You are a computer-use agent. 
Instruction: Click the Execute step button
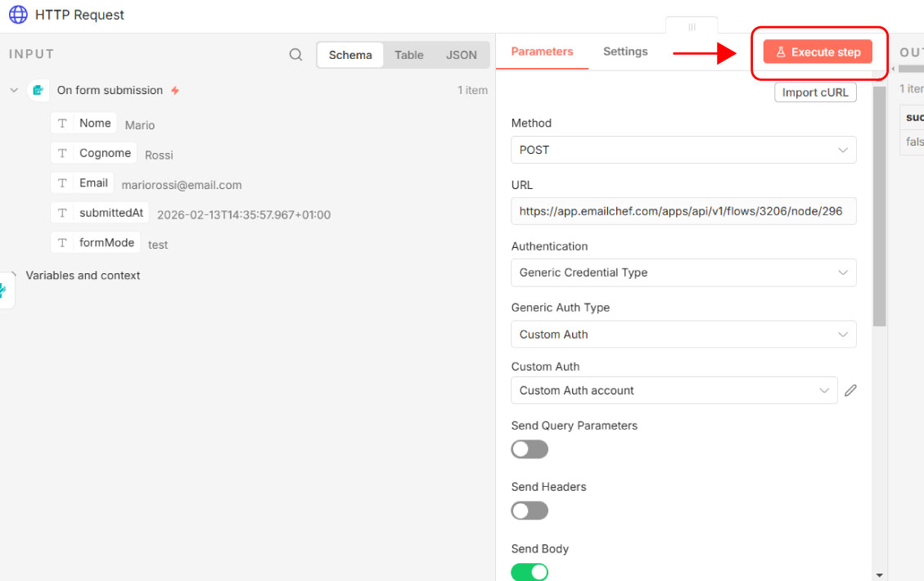(818, 52)
